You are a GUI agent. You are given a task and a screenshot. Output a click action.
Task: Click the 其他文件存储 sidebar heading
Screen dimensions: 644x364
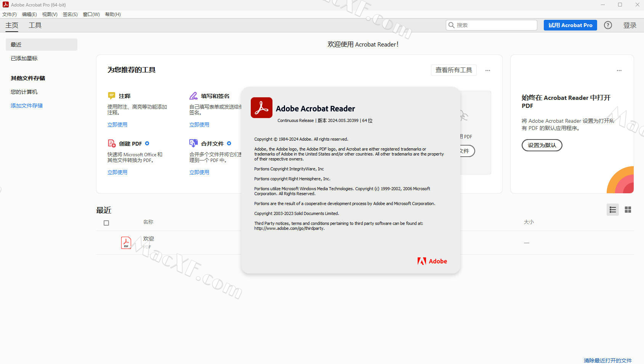(x=28, y=78)
